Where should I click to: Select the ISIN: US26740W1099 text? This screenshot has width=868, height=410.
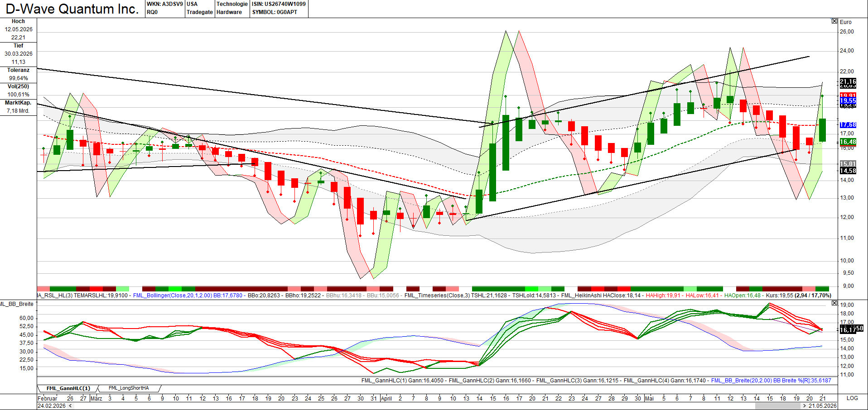pyautogui.click(x=279, y=4)
